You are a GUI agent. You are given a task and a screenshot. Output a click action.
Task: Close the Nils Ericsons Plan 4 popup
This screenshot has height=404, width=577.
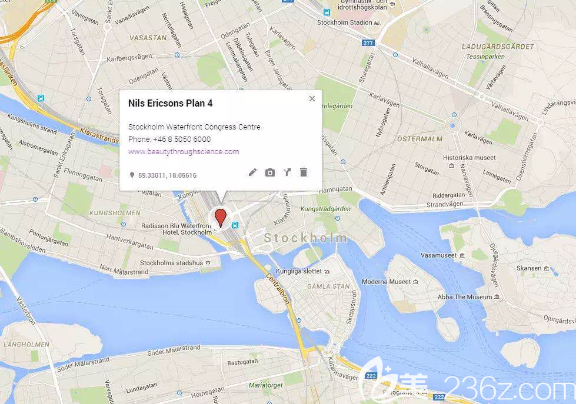(312, 99)
